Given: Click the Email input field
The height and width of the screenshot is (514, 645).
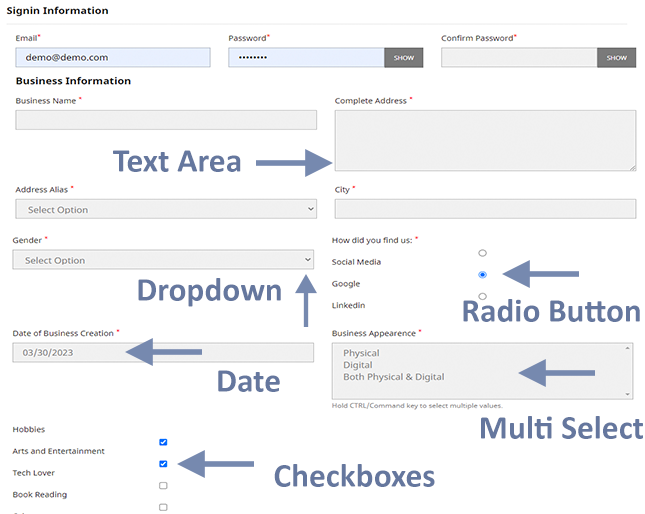Looking at the screenshot, I should tap(113, 58).
